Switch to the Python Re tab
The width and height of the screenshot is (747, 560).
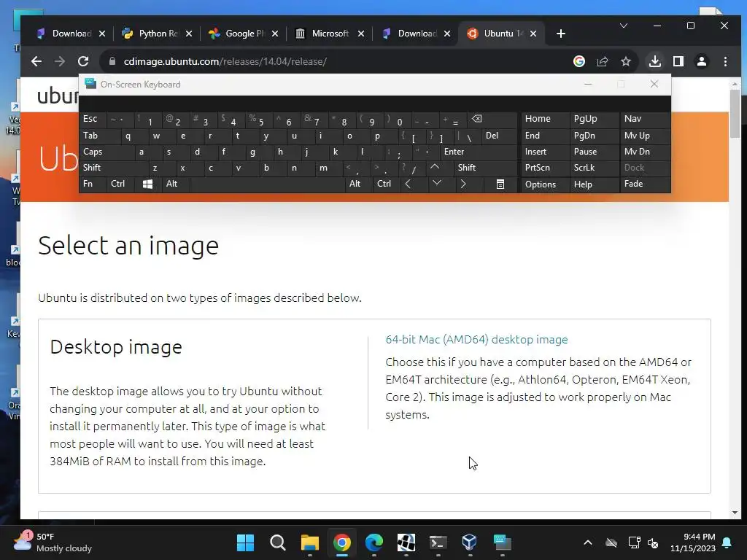click(156, 34)
